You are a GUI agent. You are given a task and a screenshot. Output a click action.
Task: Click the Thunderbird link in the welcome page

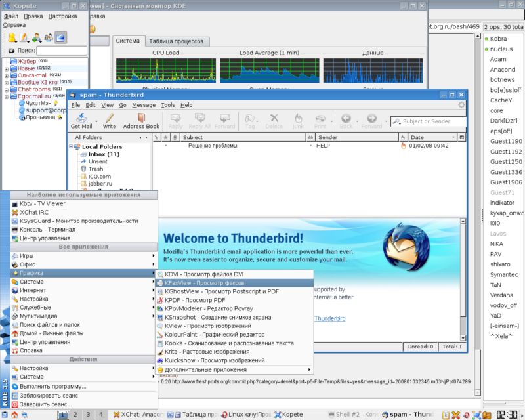click(x=329, y=318)
